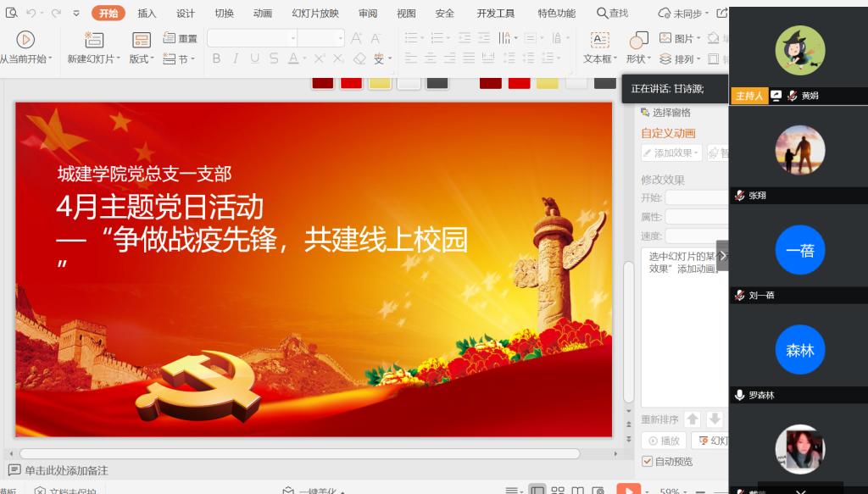Toggle bold formatting

pos(216,58)
